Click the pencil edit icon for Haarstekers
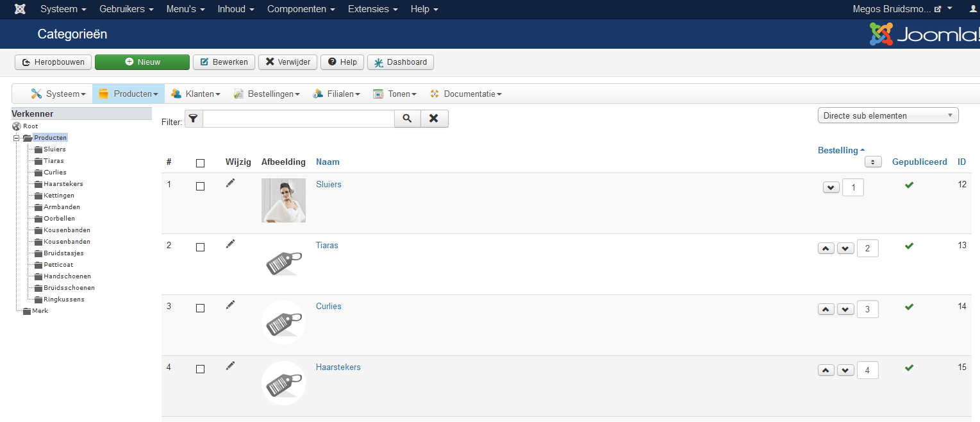 tap(231, 366)
